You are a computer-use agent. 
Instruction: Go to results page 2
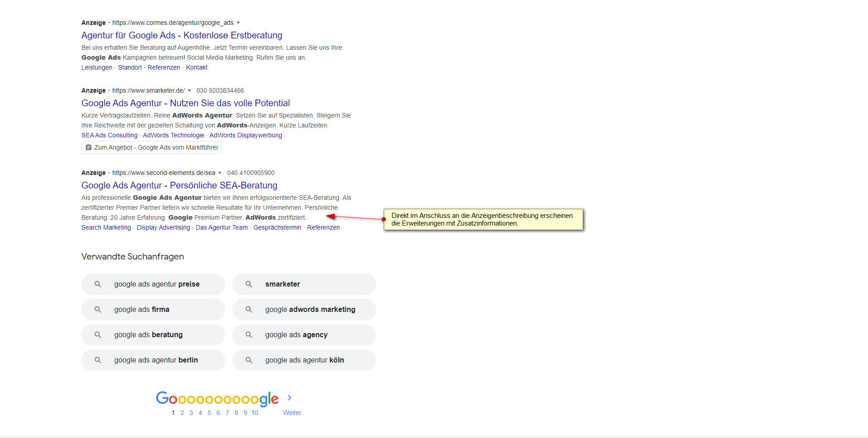click(182, 413)
